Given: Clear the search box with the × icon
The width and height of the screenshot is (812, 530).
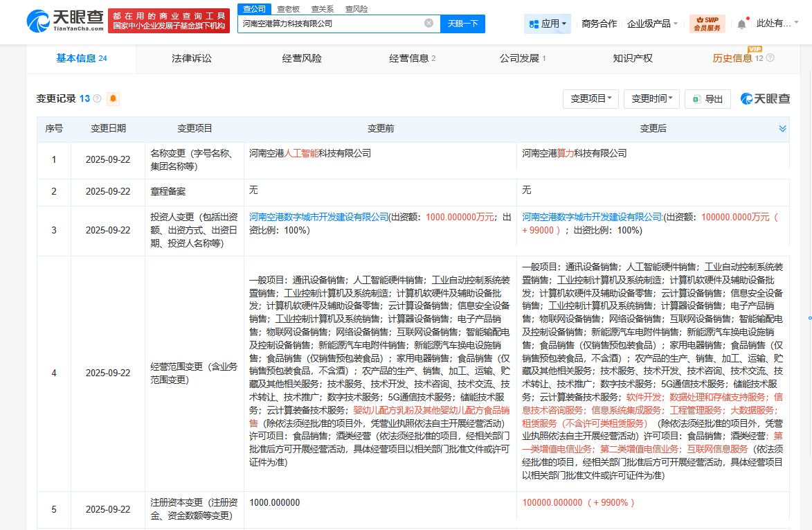Looking at the screenshot, I should [430, 23].
